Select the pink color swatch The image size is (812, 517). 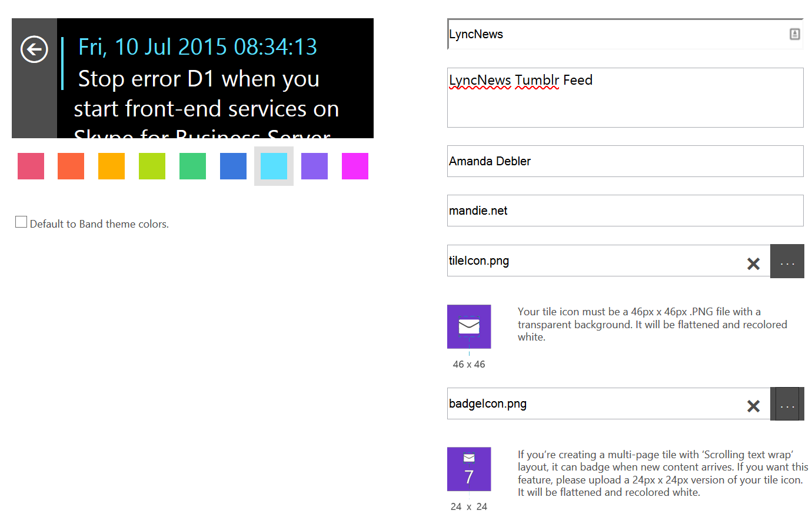pyautogui.click(x=31, y=166)
